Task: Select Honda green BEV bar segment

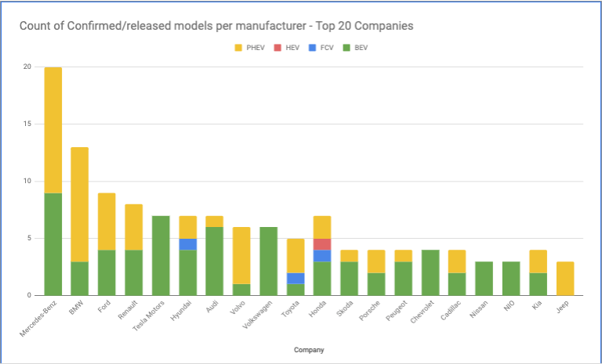Action: (322, 279)
